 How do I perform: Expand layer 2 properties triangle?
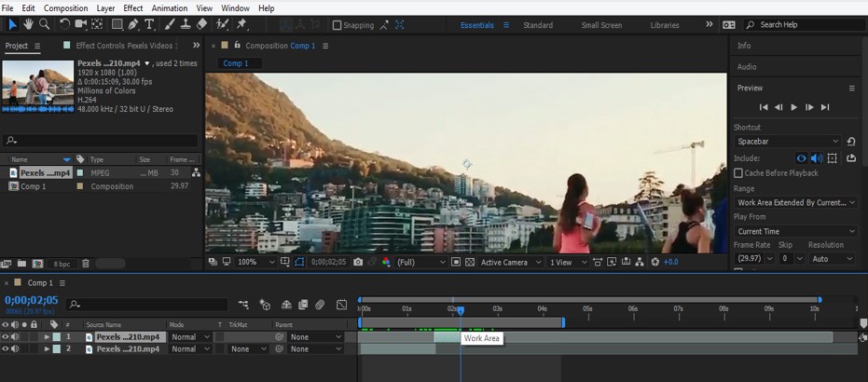(x=47, y=349)
